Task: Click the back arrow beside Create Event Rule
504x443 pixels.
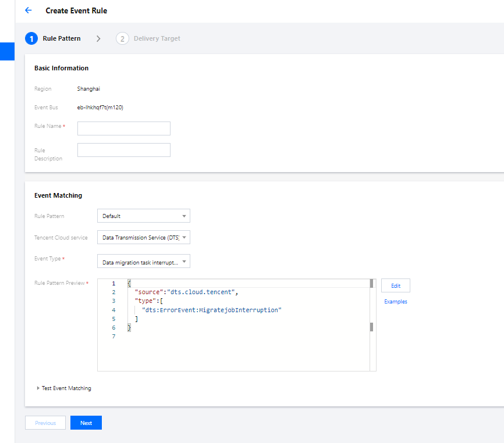Action: (29, 10)
